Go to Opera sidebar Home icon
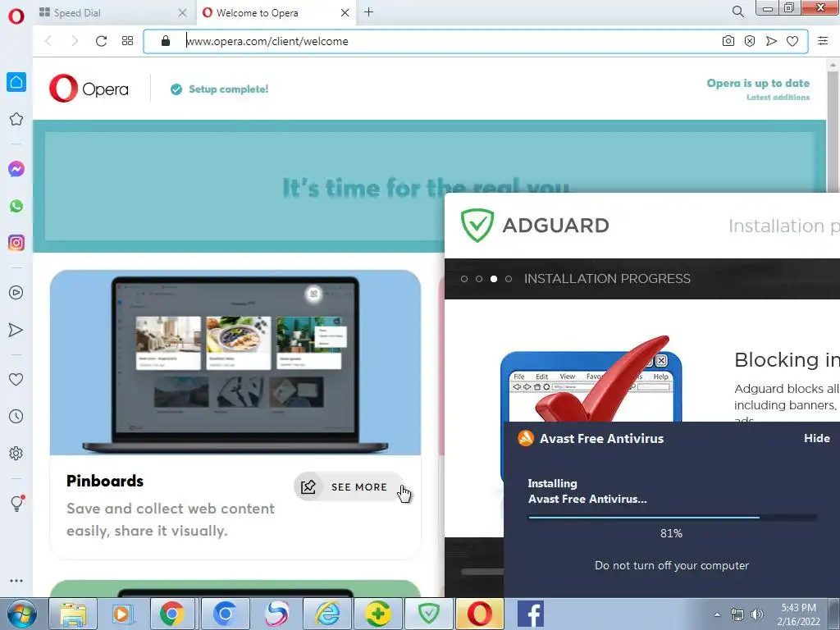The width and height of the screenshot is (840, 630). tap(16, 82)
